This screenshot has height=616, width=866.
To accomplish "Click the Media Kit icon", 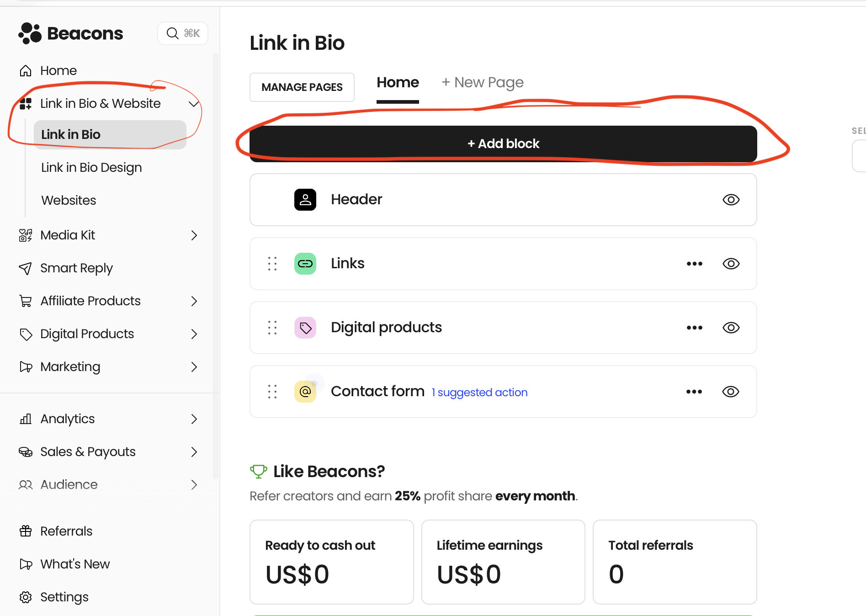I will (26, 235).
